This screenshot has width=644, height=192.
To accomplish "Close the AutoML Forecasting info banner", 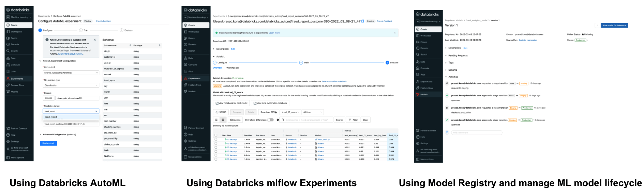I will point(95,40).
